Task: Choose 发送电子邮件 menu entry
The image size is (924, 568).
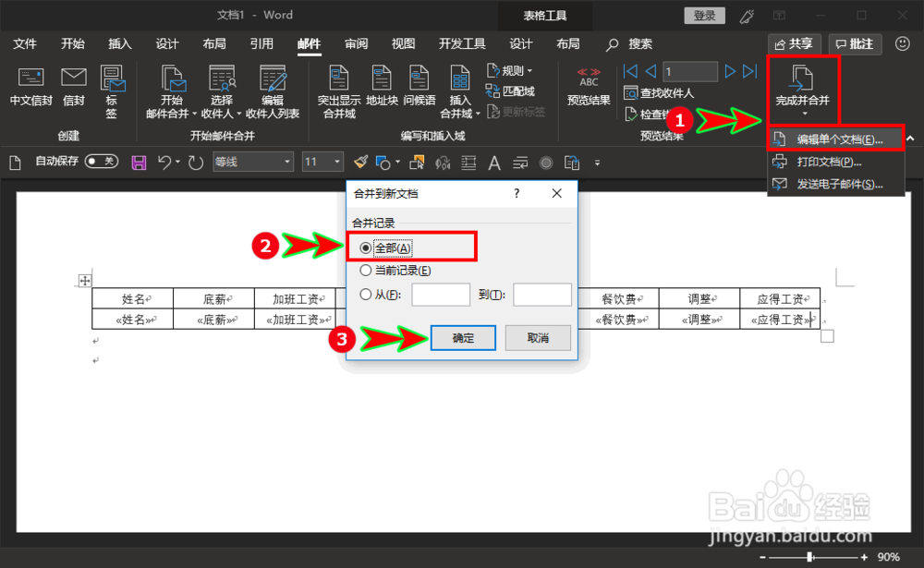Action: click(835, 184)
